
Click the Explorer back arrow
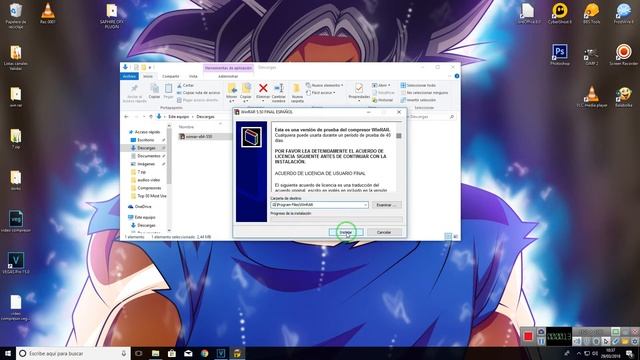(x=126, y=117)
